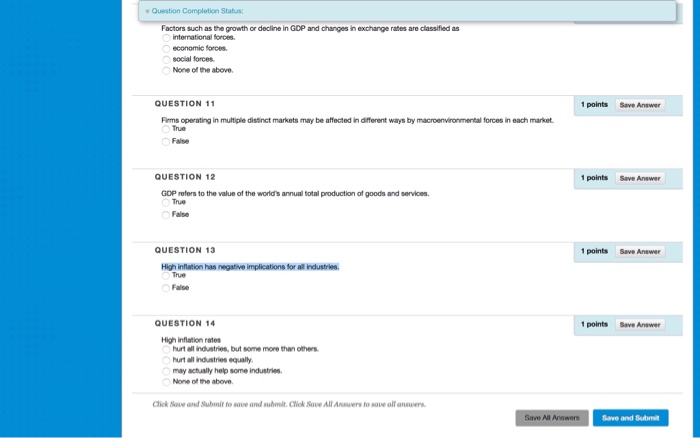Viewport: 700px width, 438px height.
Task: Select 'None of the above.' in Question 14
Action: coord(166,382)
